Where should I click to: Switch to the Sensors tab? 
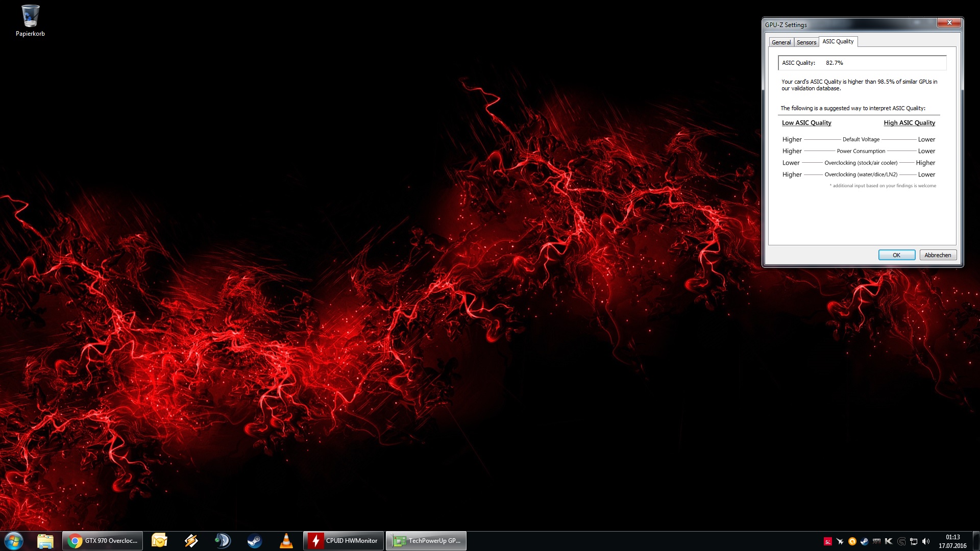point(806,42)
